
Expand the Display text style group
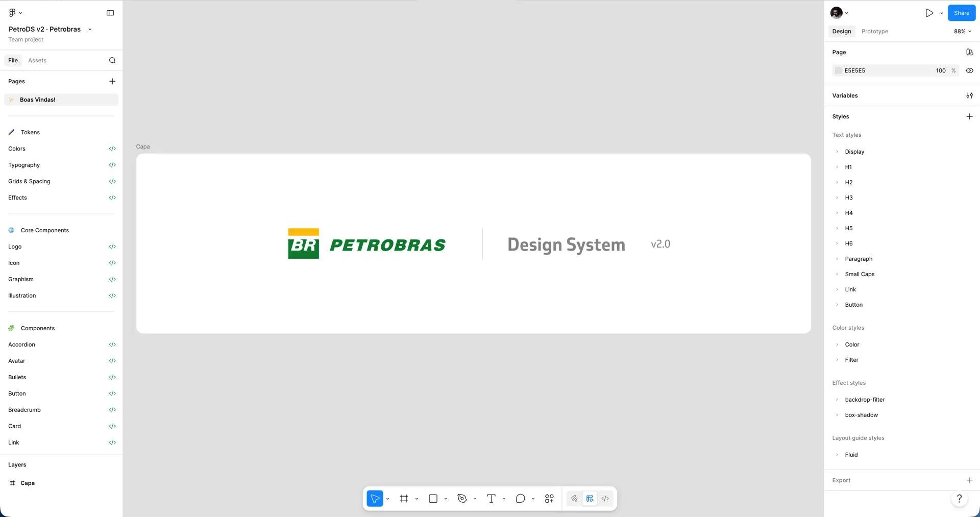point(837,152)
